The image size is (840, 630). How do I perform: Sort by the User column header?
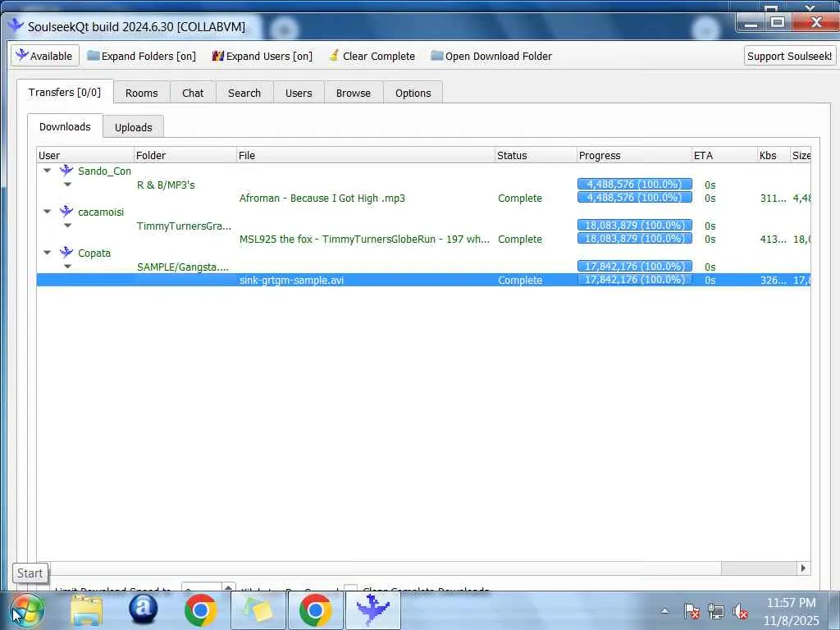85,155
